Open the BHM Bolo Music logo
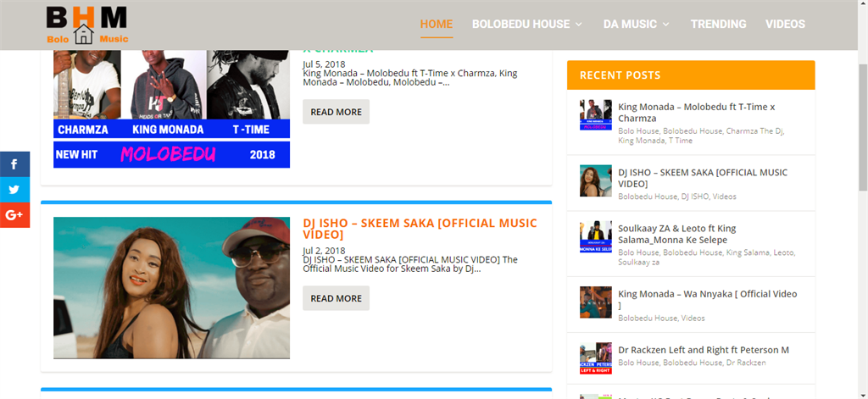 [87, 25]
